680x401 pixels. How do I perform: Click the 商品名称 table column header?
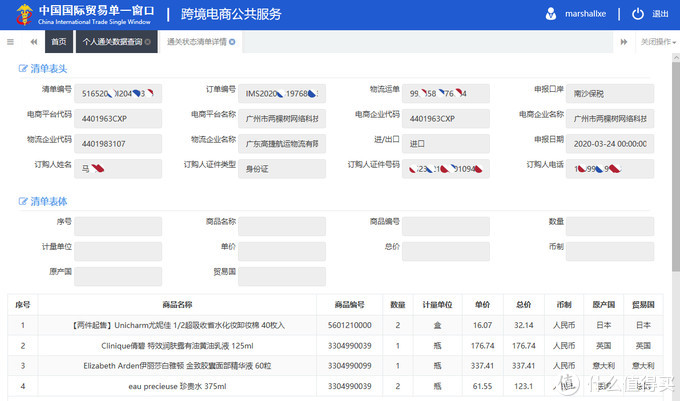coord(177,304)
